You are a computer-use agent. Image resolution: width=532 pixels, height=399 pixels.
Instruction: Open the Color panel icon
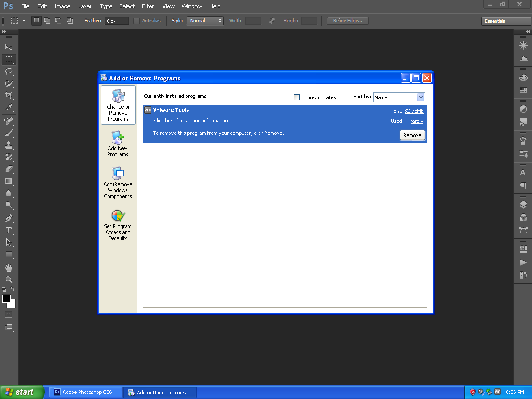pyautogui.click(x=523, y=78)
